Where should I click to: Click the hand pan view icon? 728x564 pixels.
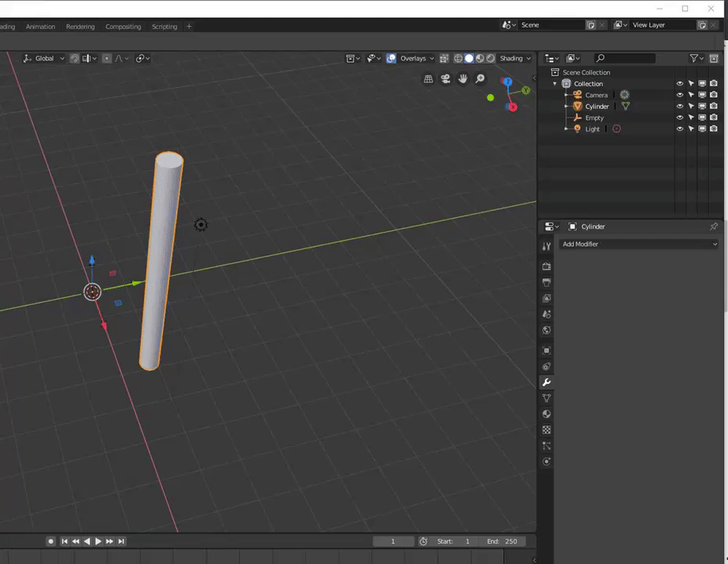463,78
